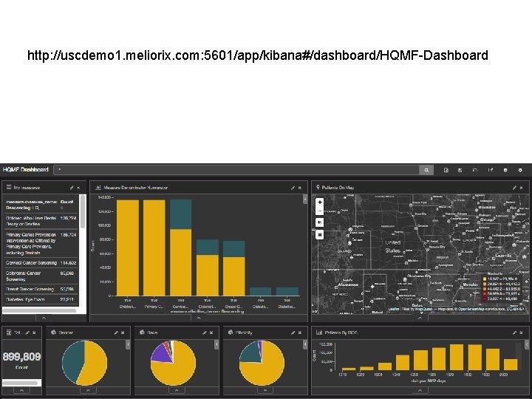Click the Load Saved Dashboard toolbar icon
The image size is (532, 399).
475,170
